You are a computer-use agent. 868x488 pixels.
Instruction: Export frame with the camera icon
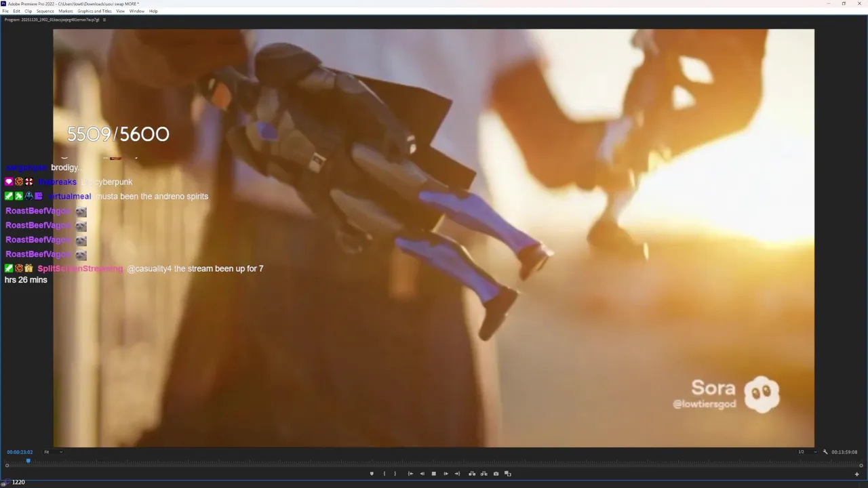coord(496,474)
